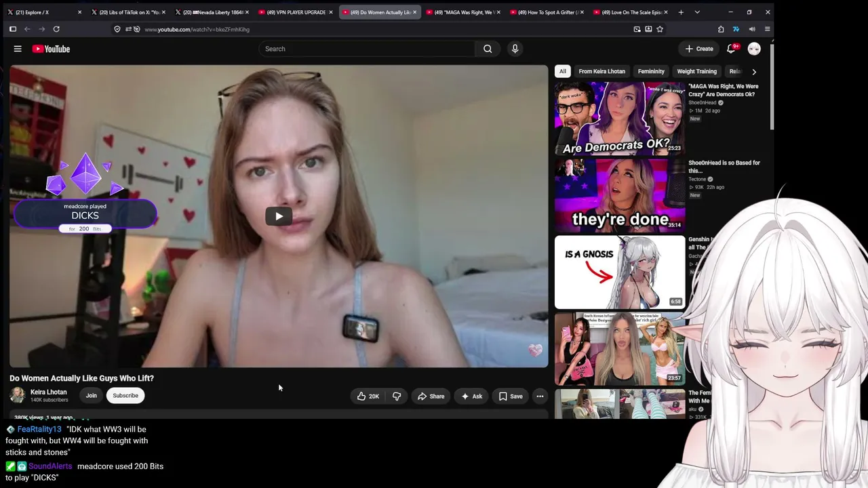This screenshot has width=868, height=488.
Task: Select the From Keira Lhotan filter chip
Action: (x=602, y=71)
